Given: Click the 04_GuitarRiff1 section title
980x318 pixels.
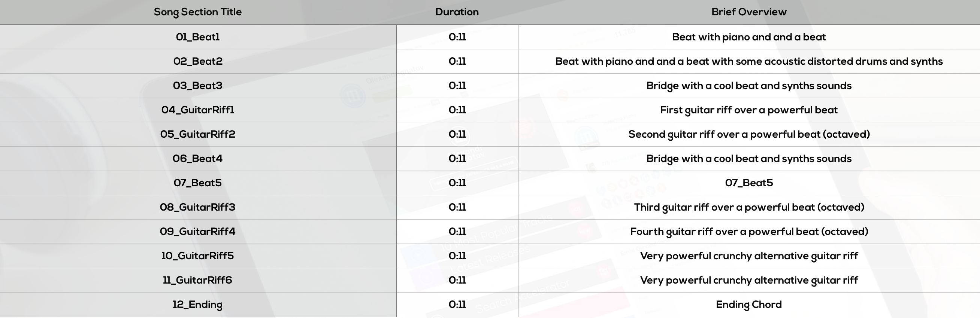Looking at the screenshot, I should pyautogui.click(x=197, y=110).
